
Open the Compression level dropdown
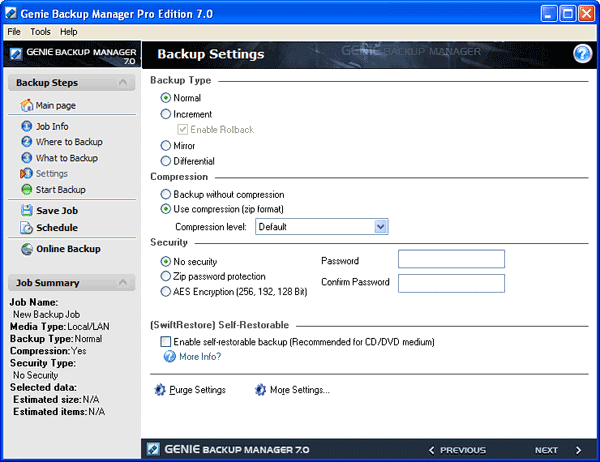click(x=380, y=227)
